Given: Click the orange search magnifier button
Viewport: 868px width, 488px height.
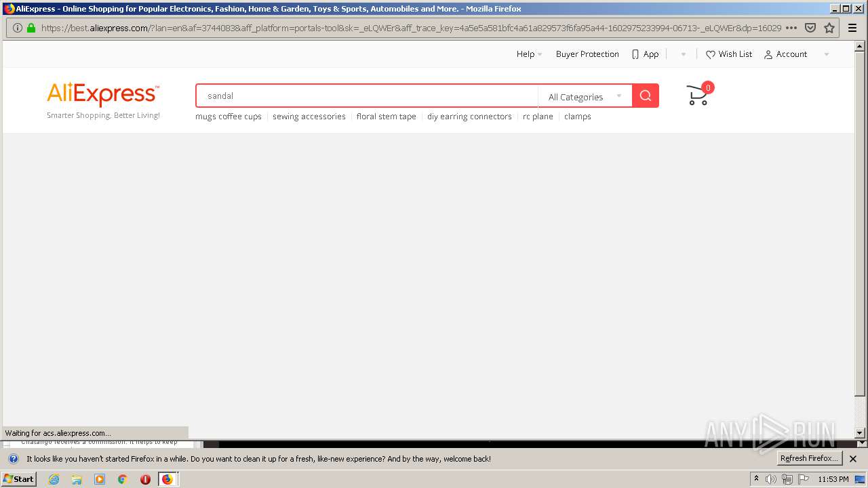Looking at the screenshot, I should [x=645, y=96].
